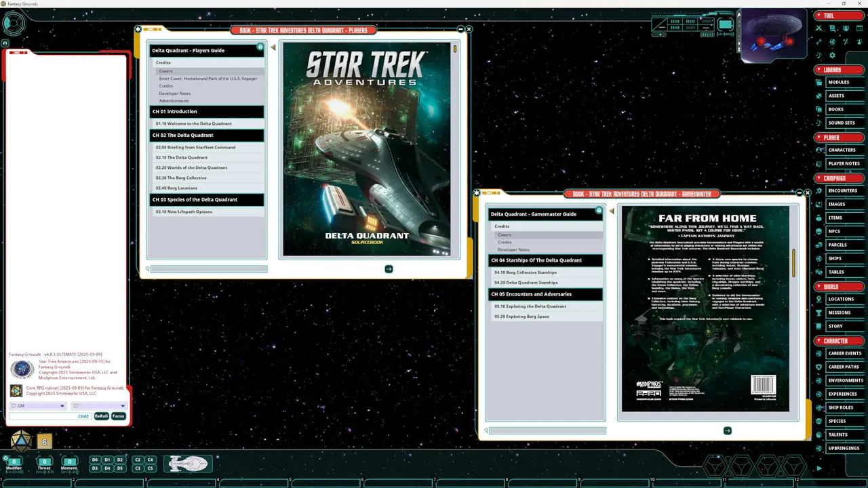The width and height of the screenshot is (868, 488).
Task: Select the C4 complication button
Action: click(x=151, y=460)
